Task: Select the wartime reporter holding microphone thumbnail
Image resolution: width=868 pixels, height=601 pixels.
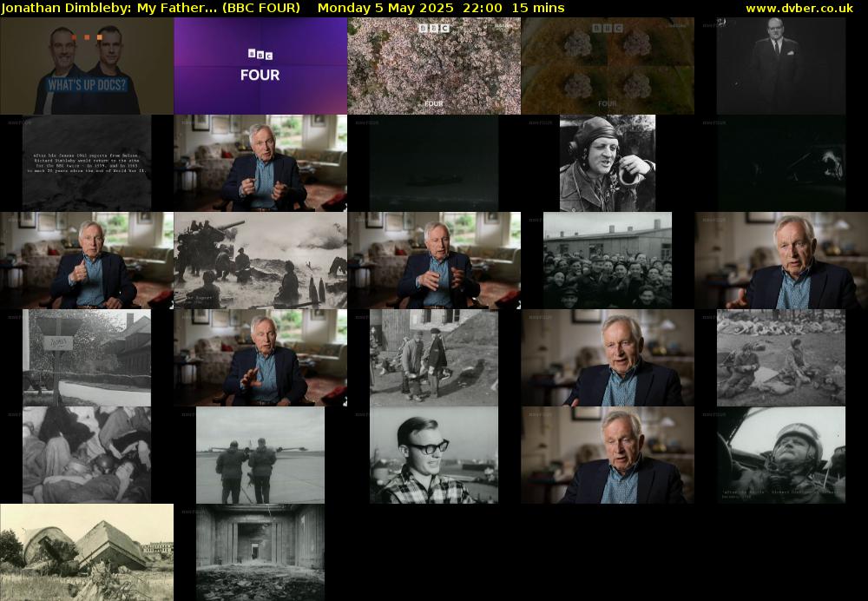Action: click(x=608, y=163)
